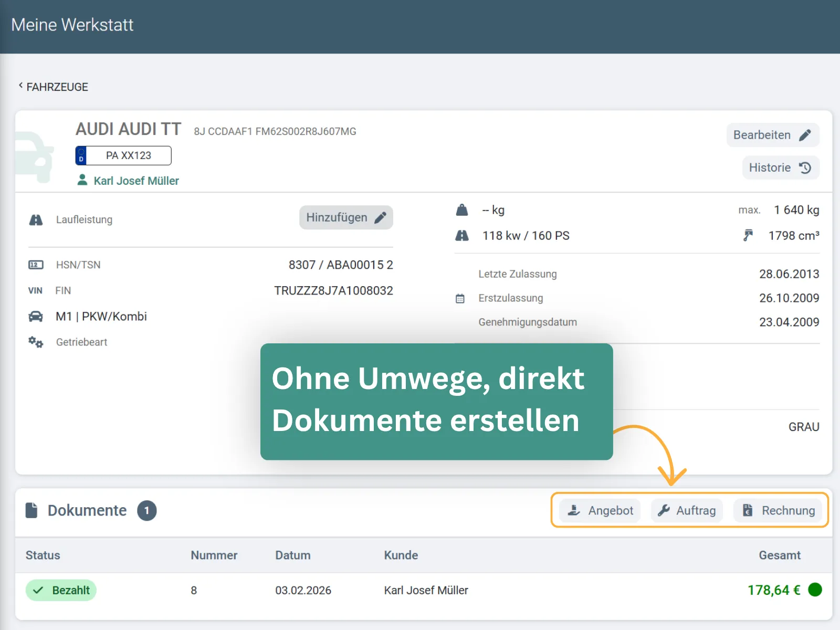Click the car icon beside M1 PKW/Kombi
The image size is (840, 630).
pos(36,316)
